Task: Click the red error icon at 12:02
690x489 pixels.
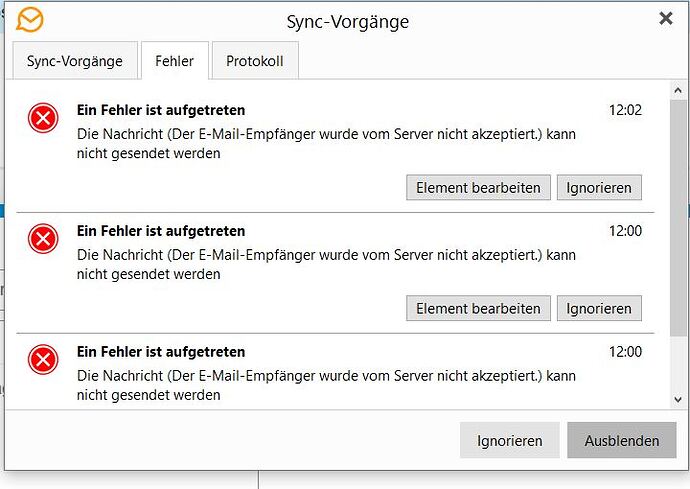Action: pos(43,118)
